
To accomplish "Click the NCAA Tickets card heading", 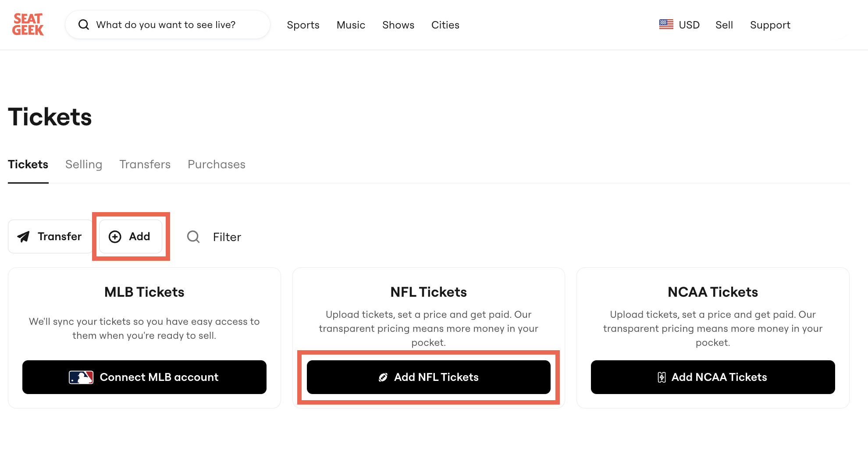I will pos(713,292).
